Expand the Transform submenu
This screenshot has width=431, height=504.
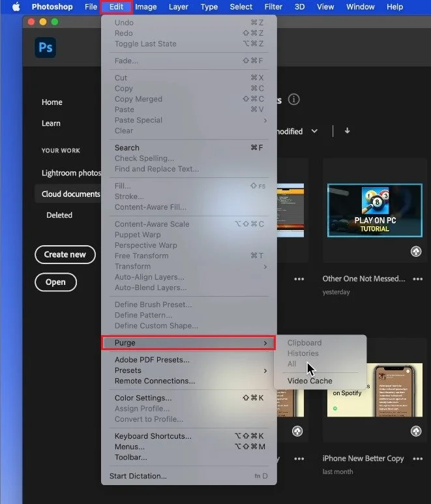point(188,267)
